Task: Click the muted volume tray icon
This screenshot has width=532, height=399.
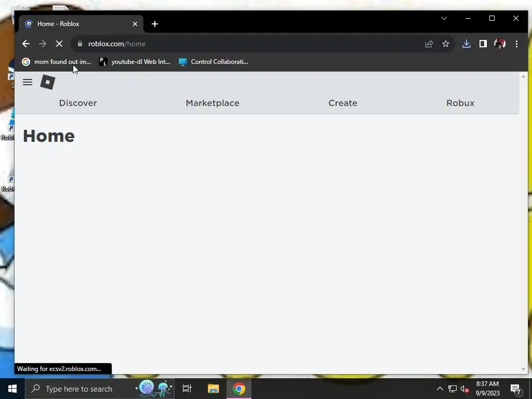Action: pos(464,389)
